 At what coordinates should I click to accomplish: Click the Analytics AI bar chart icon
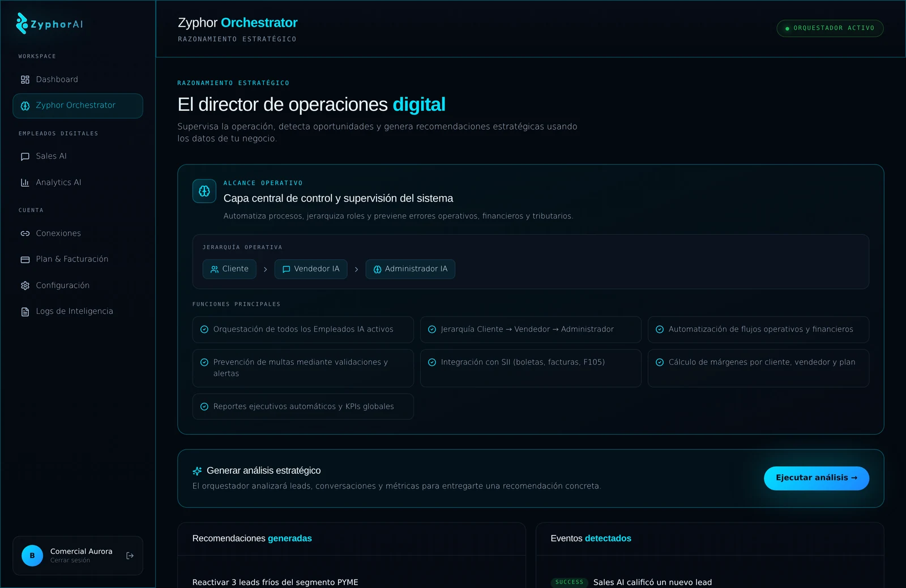[x=25, y=183]
